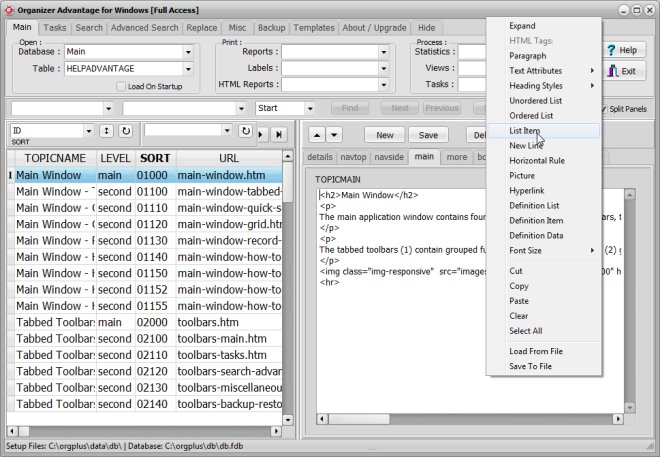Screen dimensions: 660x457
Task: Select the navside record tab
Action: click(x=389, y=157)
